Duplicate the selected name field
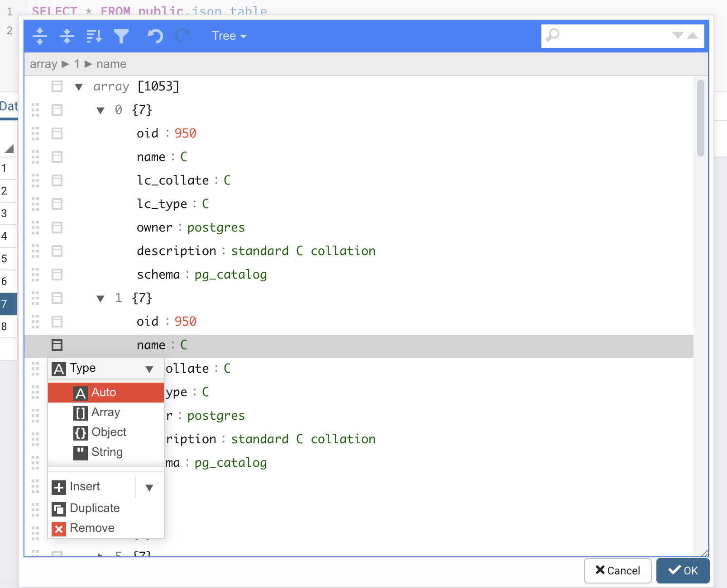Image resolution: width=727 pixels, height=588 pixels. pyautogui.click(x=94, y=508)
